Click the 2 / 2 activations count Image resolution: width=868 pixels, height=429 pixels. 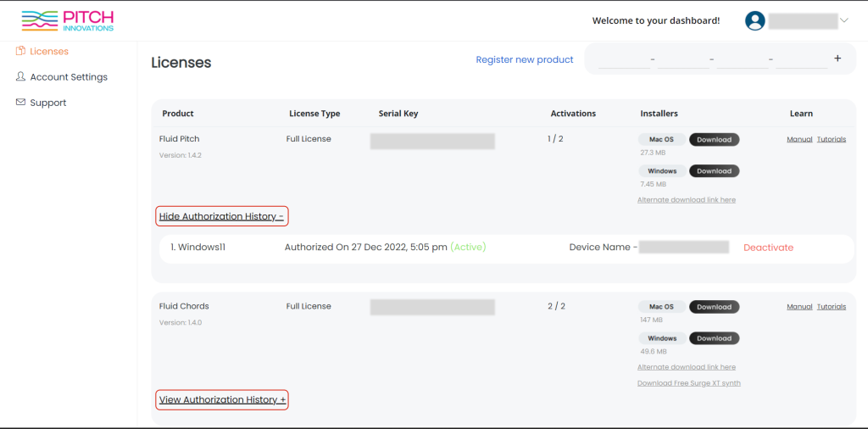556,306
